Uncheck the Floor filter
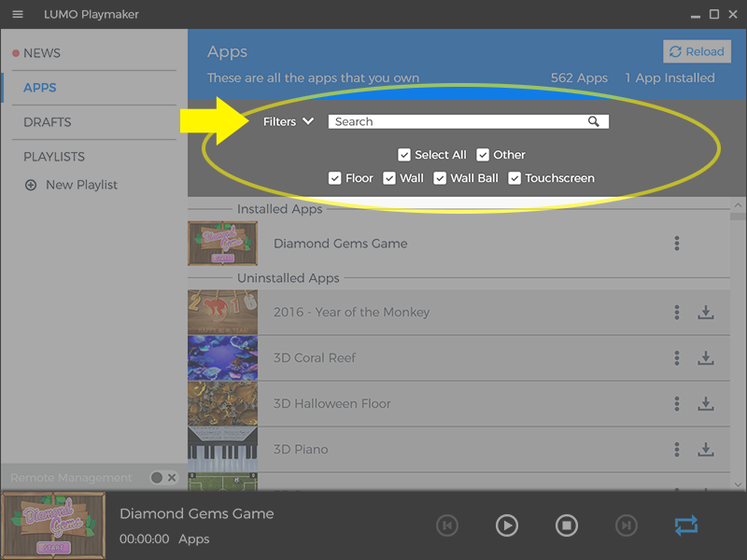 pos(334,178)
